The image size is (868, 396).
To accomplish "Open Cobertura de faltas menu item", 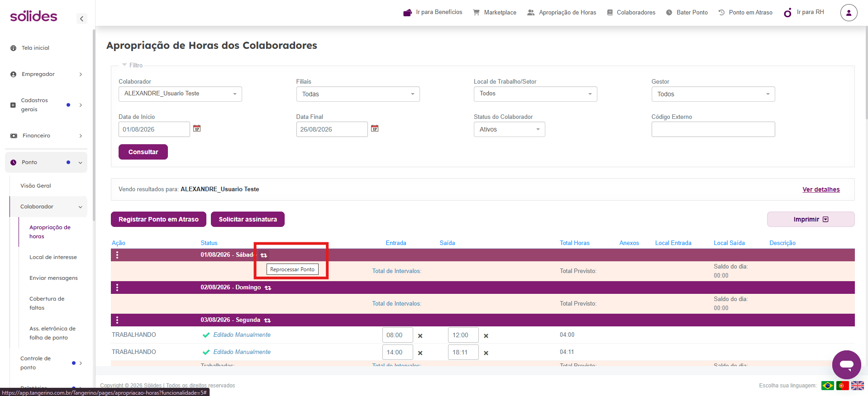I will pyautogui.click(x=47, y=303).
